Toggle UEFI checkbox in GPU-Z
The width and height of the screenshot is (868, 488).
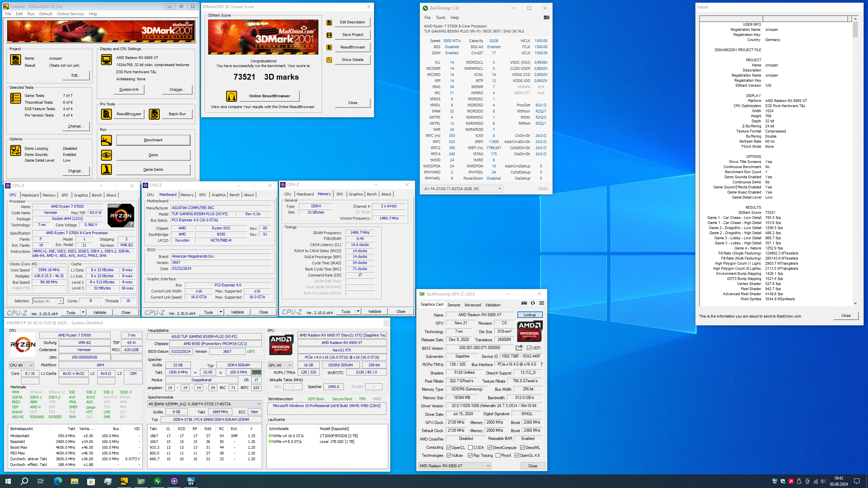[x=529, y=348]
